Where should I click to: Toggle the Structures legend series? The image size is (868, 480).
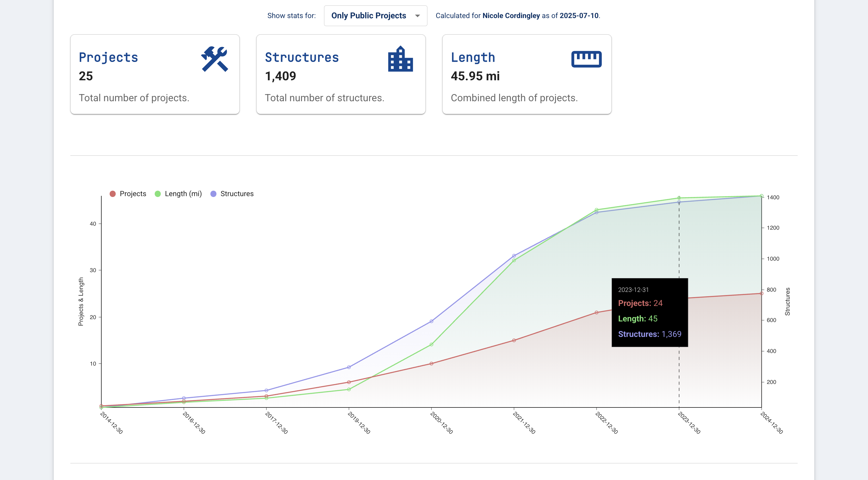237,194
